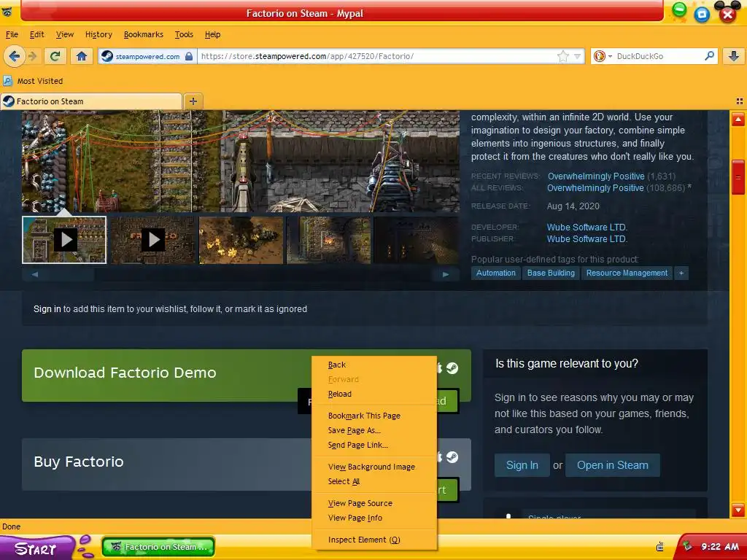Screen dimensions: 747x560
Task: Click the purple quick launch icon beside Start
Action: tap(85, 547)
